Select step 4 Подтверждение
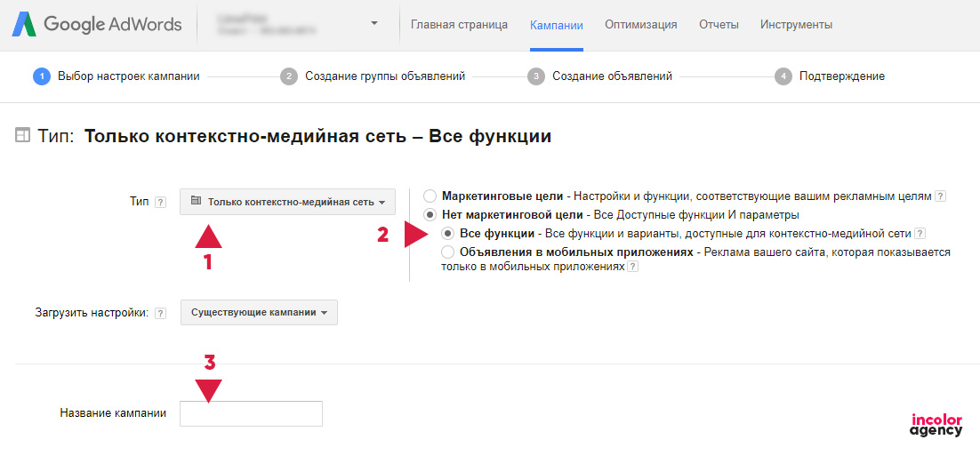 coord(830,76)
